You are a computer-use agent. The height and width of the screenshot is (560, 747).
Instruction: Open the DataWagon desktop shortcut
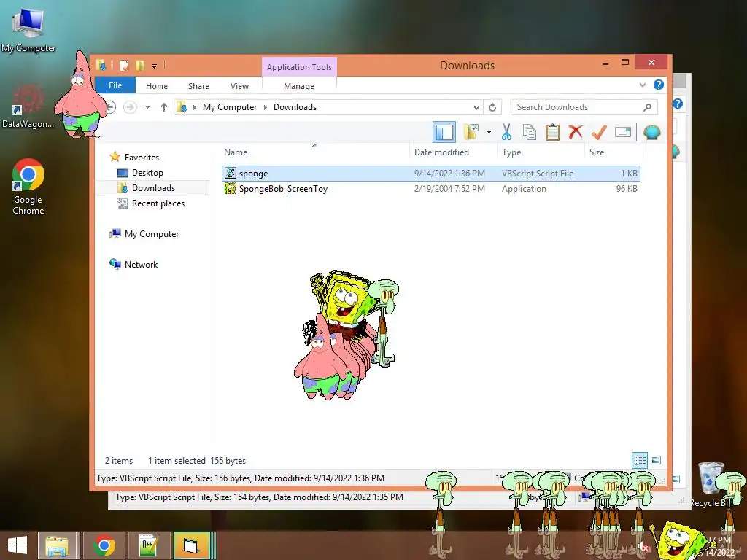click(28, 106)
